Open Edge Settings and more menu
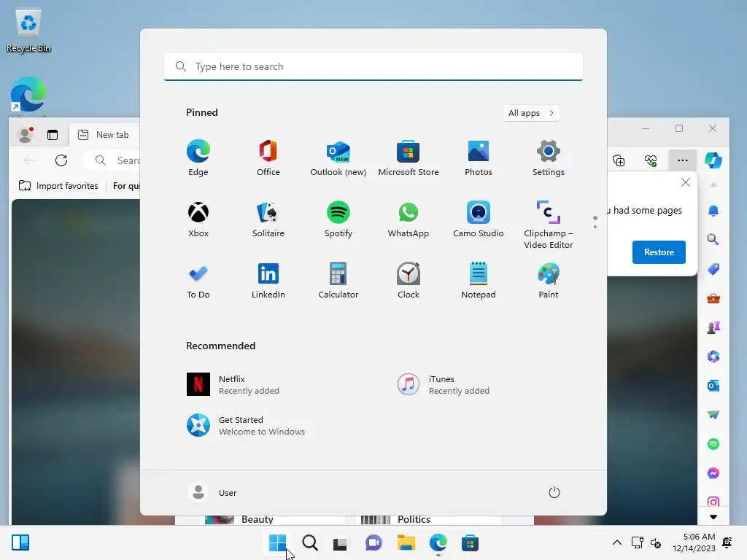 (x=683, y=160)
